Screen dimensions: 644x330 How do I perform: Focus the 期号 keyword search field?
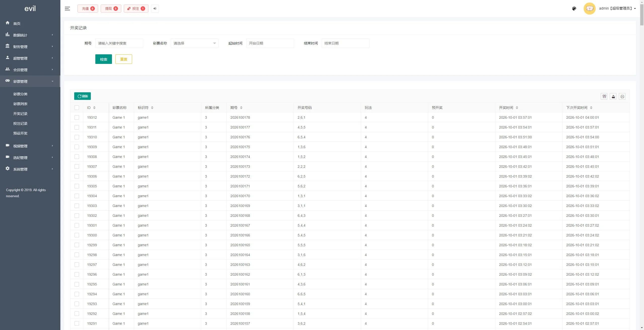(119, 43)
